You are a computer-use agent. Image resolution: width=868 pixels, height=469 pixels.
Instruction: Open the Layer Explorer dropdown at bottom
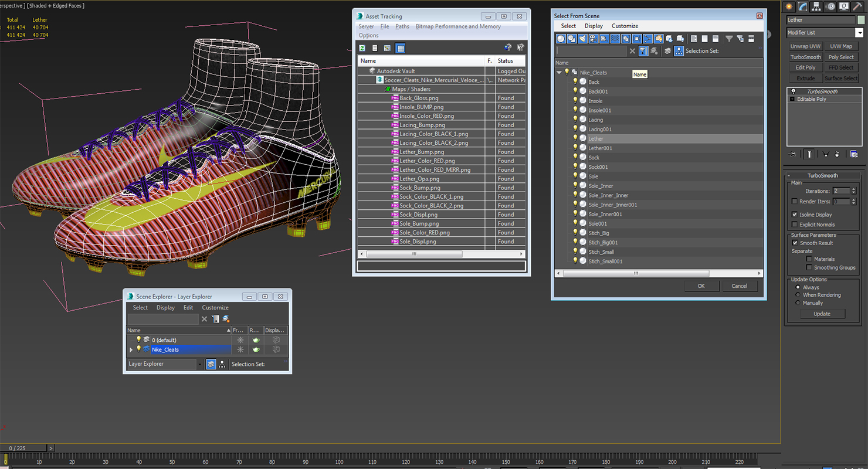[x=199, y=364]
